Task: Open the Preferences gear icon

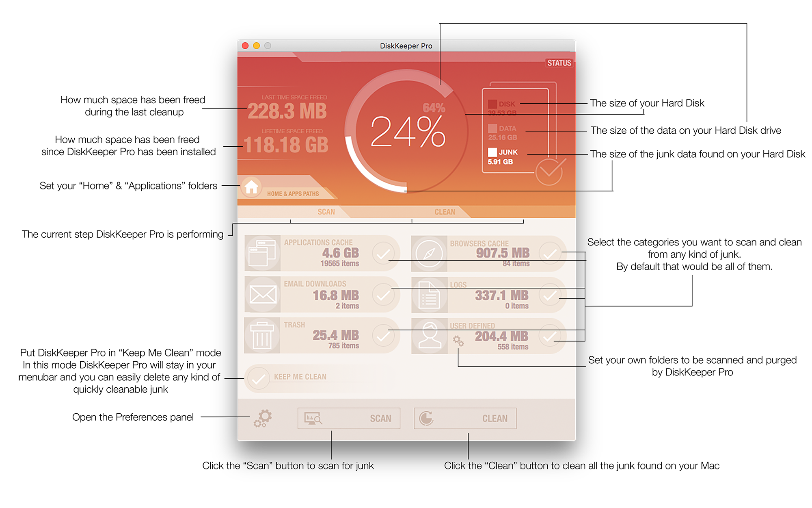Action: pyautogui.click(x=263, y=418)
